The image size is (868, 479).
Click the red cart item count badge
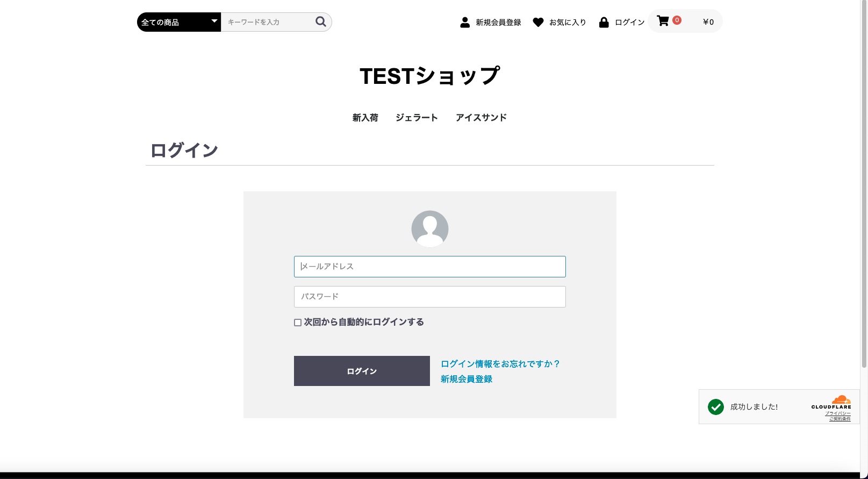coord(677,20)
